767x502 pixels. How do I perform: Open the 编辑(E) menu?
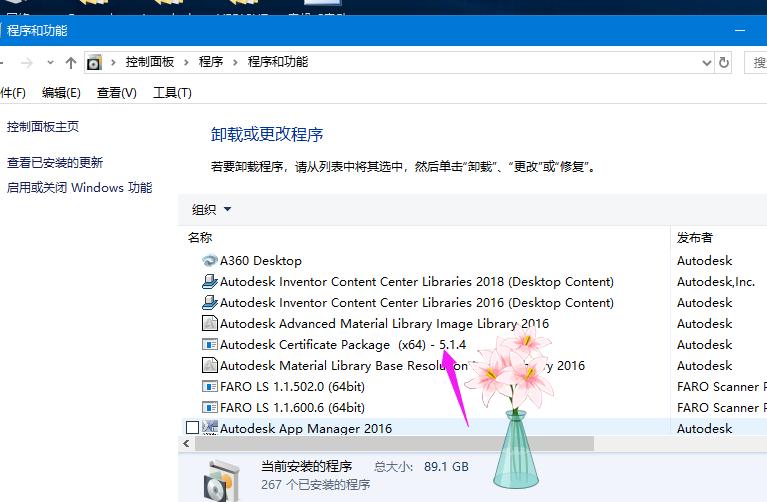[61, 92]
